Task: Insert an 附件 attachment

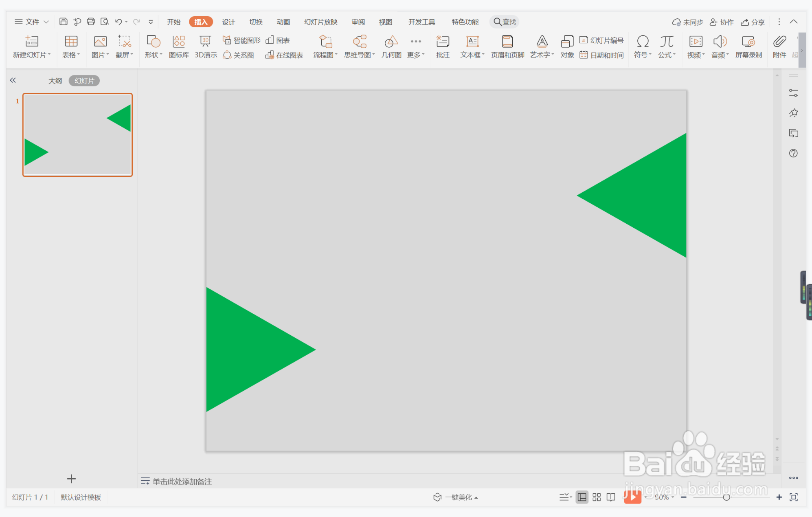Action: pos(779,47)
